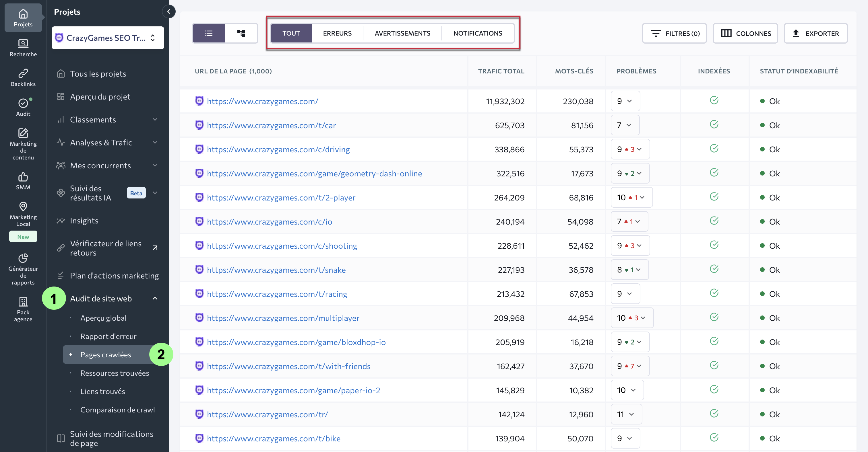Open Pages crawlées submenu item

point(106,355)
